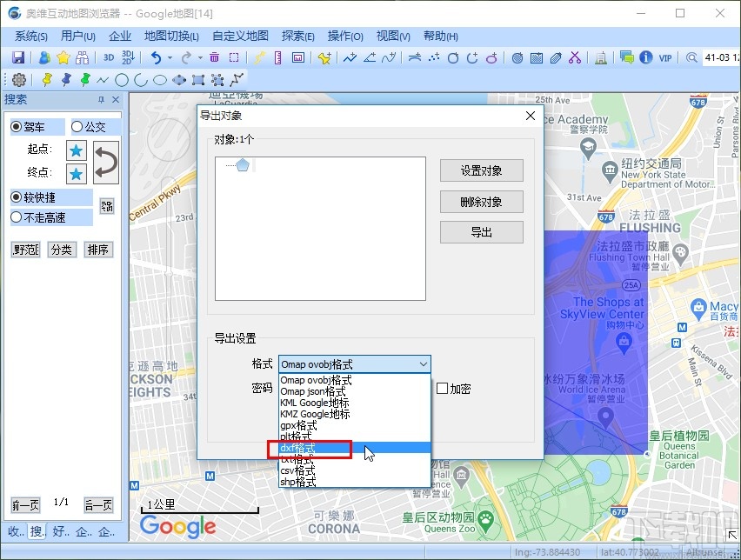Click the save icon in the toolbar
Image resolution: width=741 pixels, height=560 pixels.
[x=18, y=58]
